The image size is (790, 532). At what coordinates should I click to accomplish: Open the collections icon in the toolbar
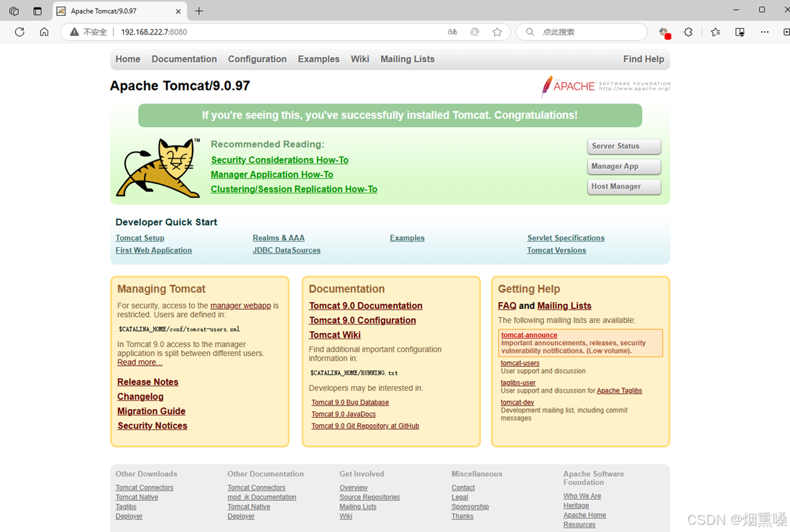tap(740, 32)
